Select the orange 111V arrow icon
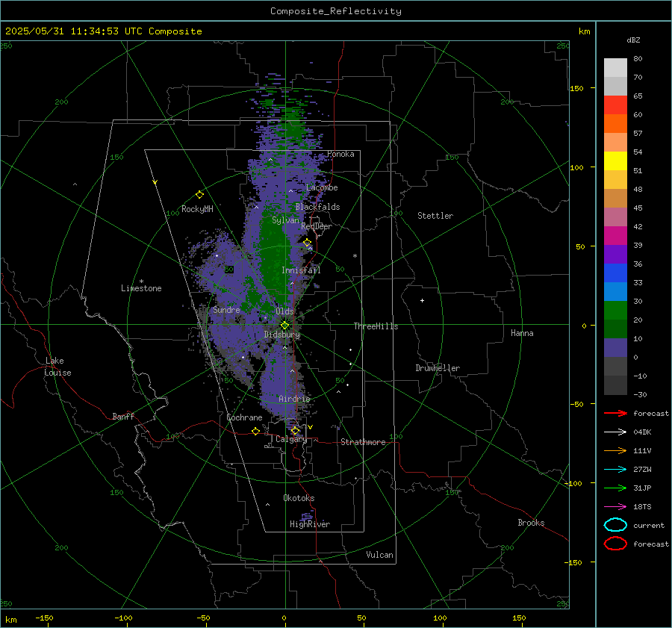This screenshot has width=672, height=628. 615,450
